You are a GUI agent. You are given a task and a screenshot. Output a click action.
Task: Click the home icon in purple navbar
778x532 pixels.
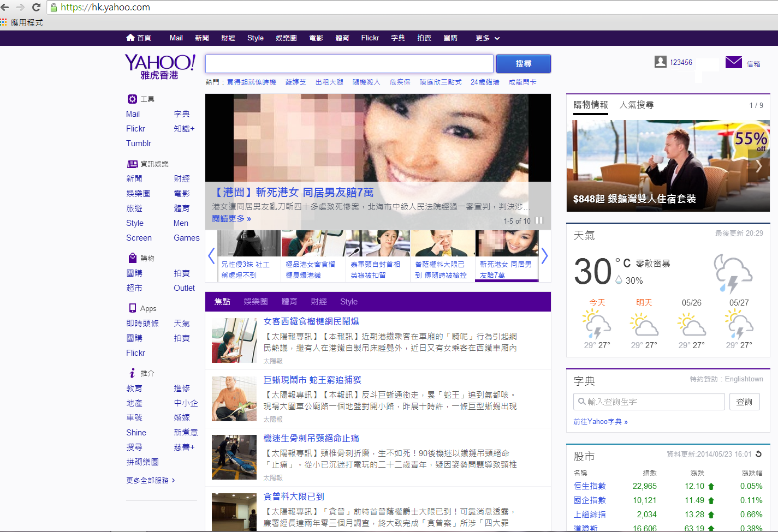click(x=130, y=38)
